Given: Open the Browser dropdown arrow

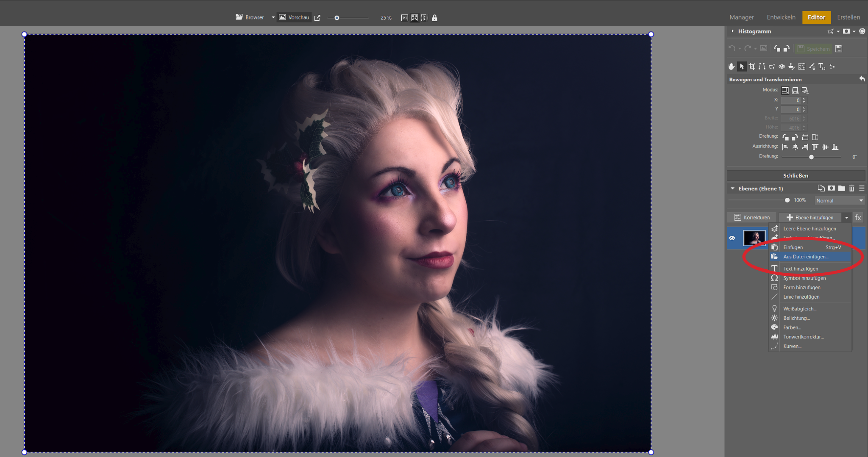Looking at the screenshot, I should pyautogui.click(x=273, y=17).
